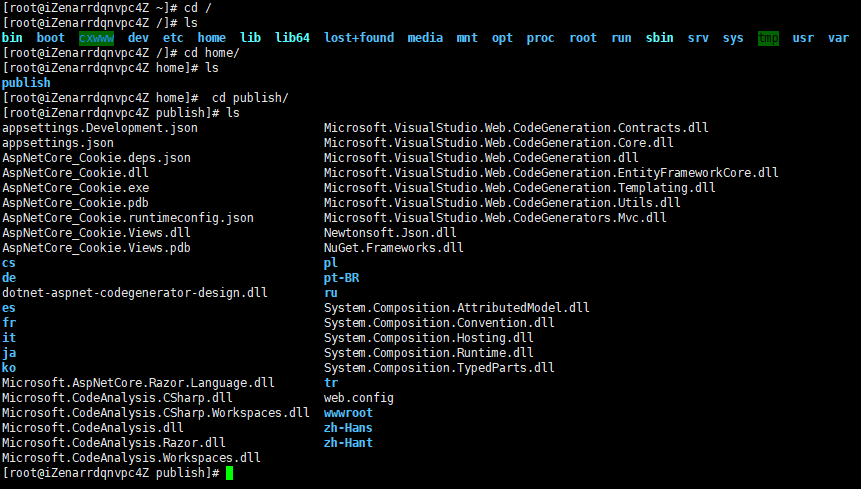Screen dimensions: 861x489
Task: Select dotnet-aspnet-codegenerator-design.dll file name
Action: [135, 293]
